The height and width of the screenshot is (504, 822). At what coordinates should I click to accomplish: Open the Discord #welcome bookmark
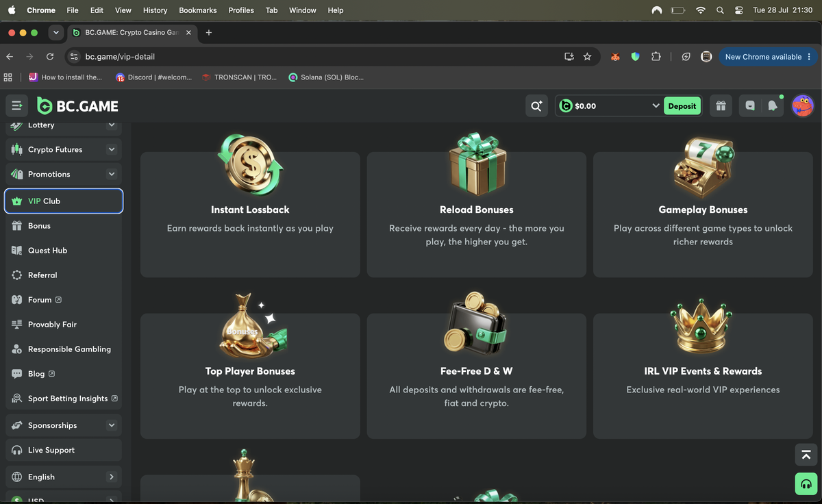tap(154, 77)
